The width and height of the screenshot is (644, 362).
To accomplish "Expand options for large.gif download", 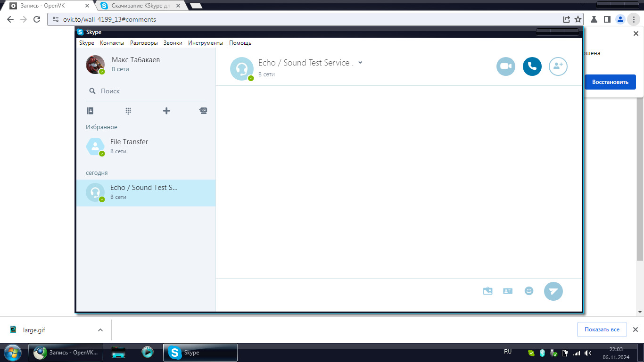I will 100,330.
